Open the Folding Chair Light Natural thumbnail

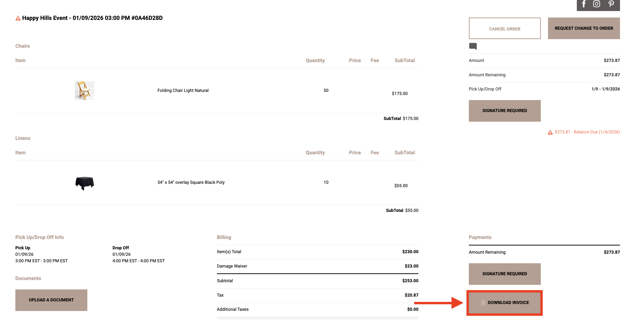pos(84,90)
